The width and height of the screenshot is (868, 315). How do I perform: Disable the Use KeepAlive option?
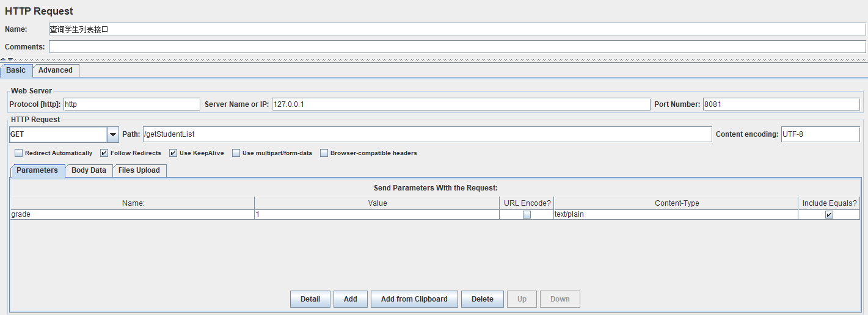coord(173,153)
